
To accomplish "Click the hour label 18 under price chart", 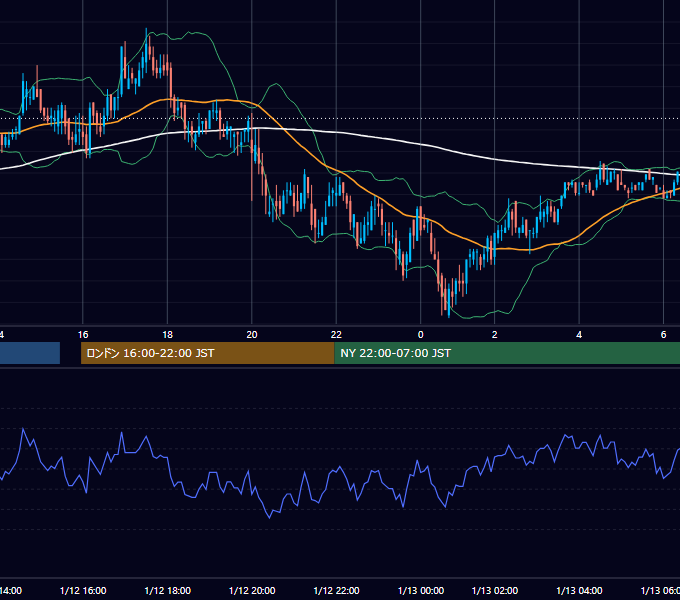I will (167, 335).
